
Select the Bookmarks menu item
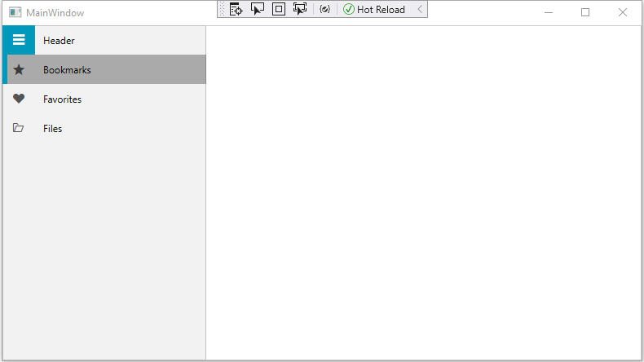pos(106,69)
